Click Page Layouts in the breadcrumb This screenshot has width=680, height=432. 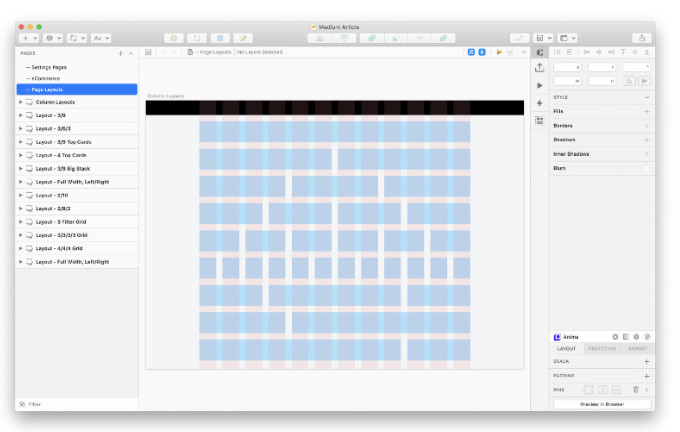(216, 52)
